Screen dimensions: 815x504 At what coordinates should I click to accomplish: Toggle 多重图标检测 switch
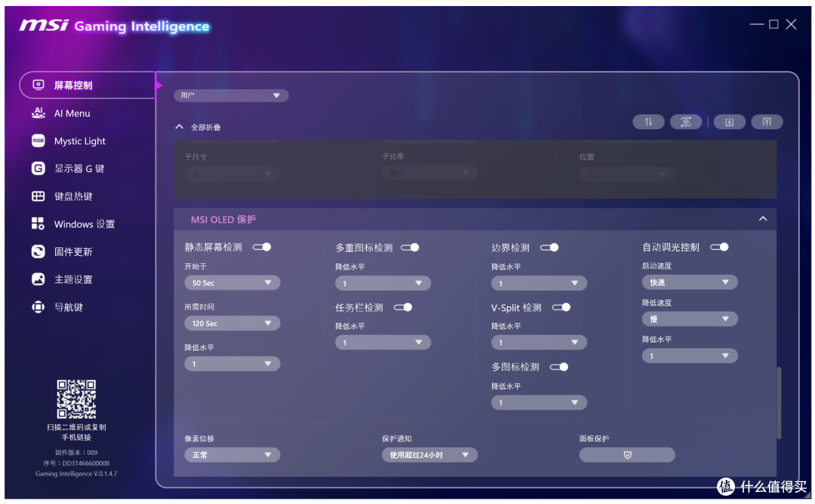[410, 247]
